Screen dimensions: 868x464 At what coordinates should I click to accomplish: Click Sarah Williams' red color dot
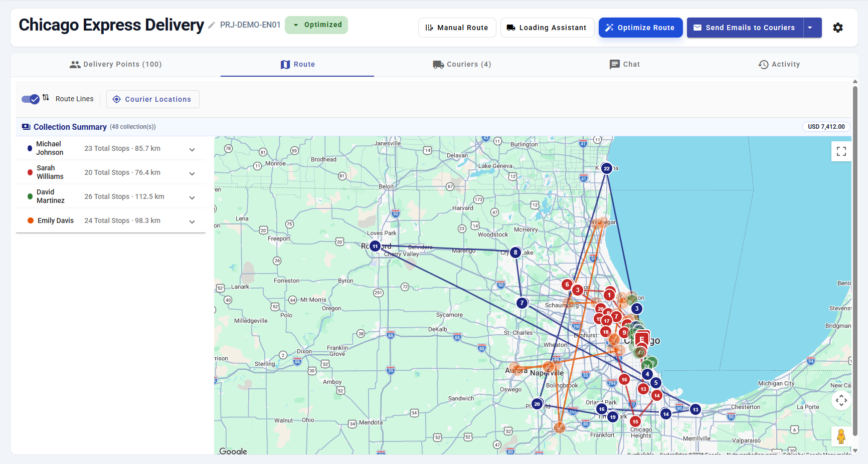pyautogui.click(x=30, y=172)
